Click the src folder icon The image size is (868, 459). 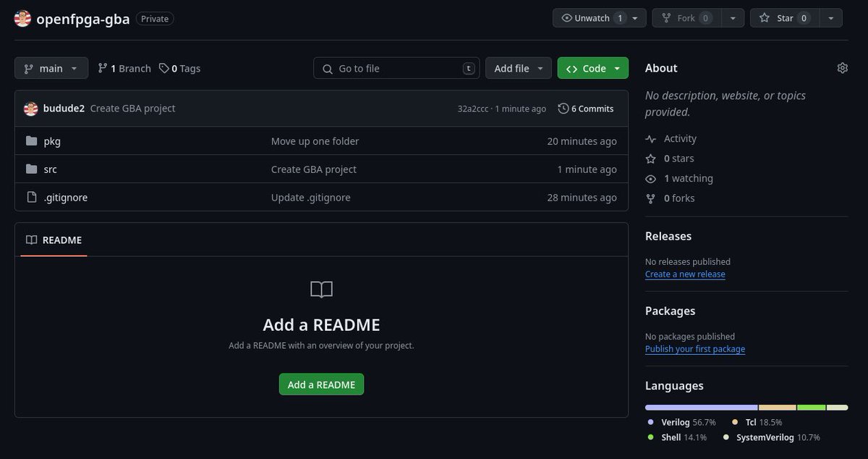tap(31, 169)
